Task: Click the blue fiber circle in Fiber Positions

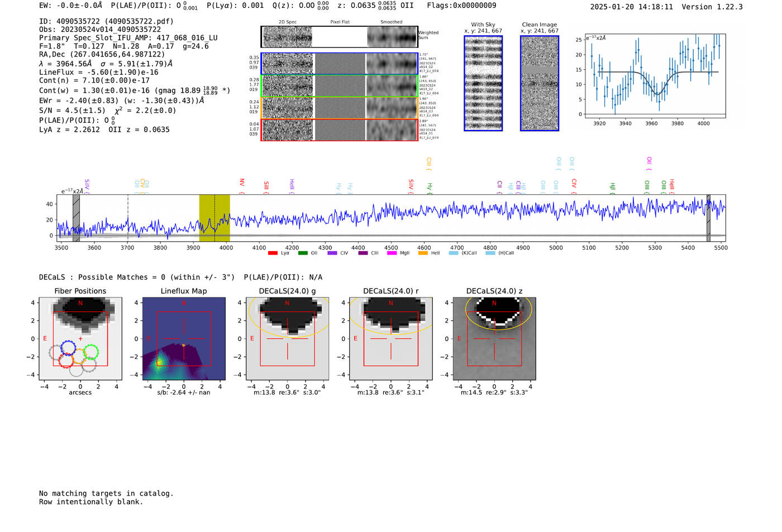Action: tap(68, 347)
